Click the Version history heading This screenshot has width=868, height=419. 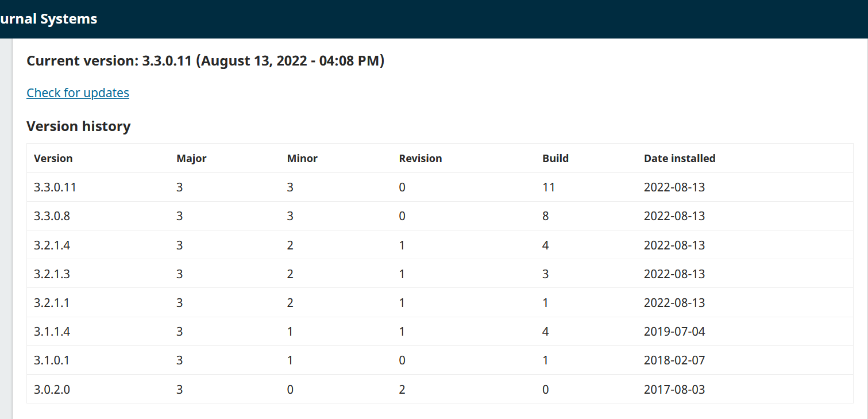[x=78, y=126]
